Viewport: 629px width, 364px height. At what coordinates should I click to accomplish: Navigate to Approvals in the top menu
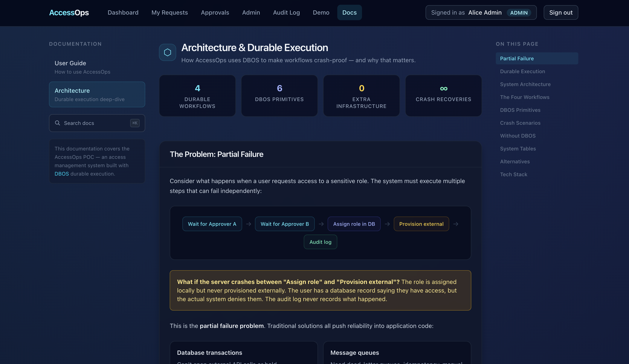pos(215,12)
